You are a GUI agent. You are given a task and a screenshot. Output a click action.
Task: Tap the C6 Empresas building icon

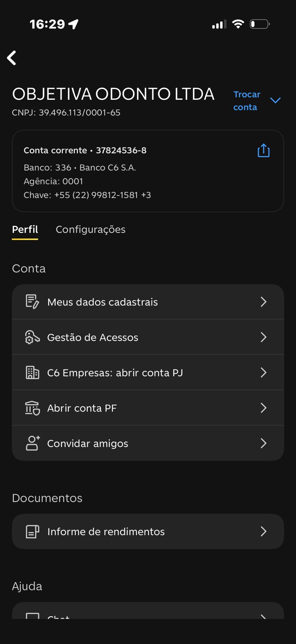click(32, 373)
